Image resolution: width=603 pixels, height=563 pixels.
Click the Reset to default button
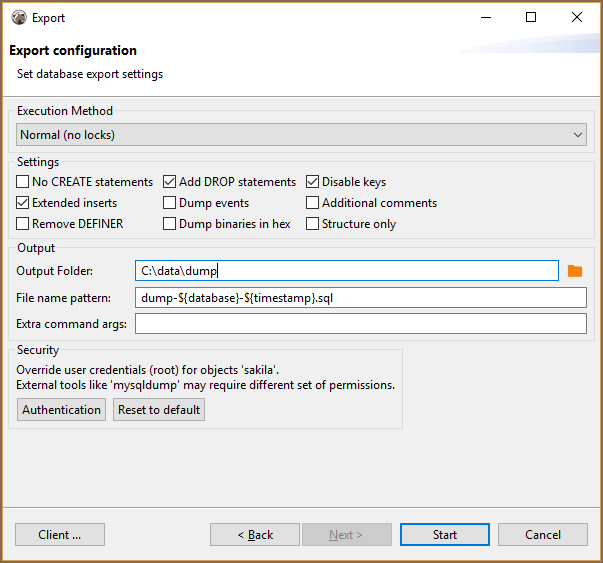coord(159,410)
